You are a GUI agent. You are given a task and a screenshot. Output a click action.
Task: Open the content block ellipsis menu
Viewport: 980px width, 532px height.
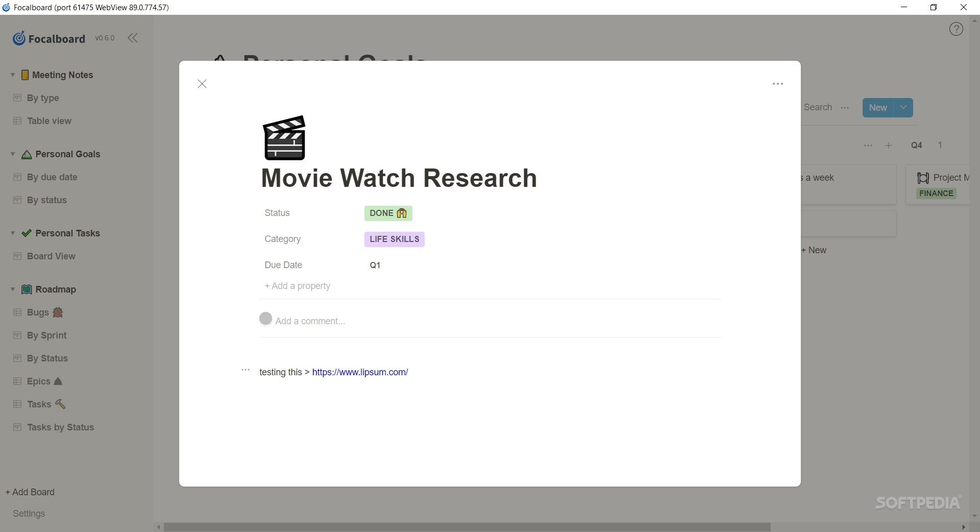pyautogui.click(x=246, y=370)
